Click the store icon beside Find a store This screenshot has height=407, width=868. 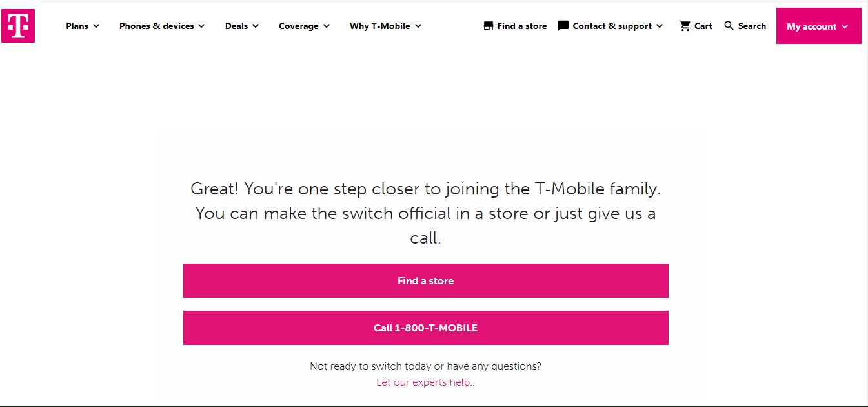pyautogui.click(x=488, y=25)
